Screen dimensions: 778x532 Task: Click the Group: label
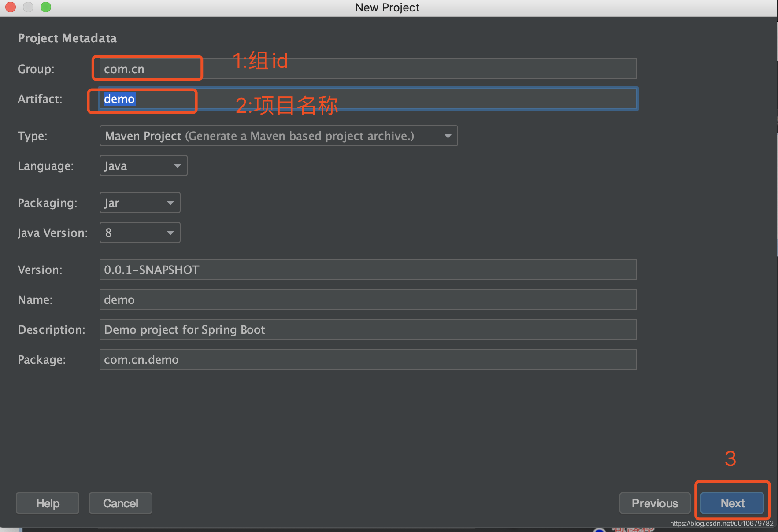pyautogui.click(x=36, y=69)
